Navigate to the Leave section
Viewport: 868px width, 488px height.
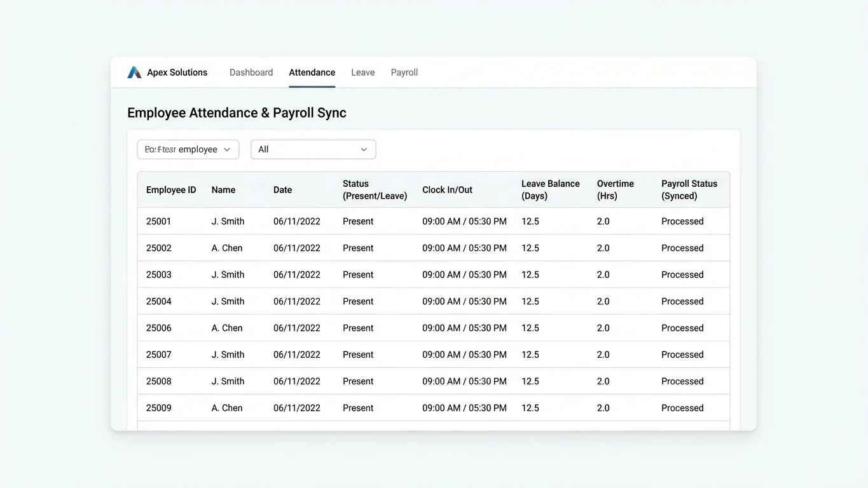pos(362,72)
